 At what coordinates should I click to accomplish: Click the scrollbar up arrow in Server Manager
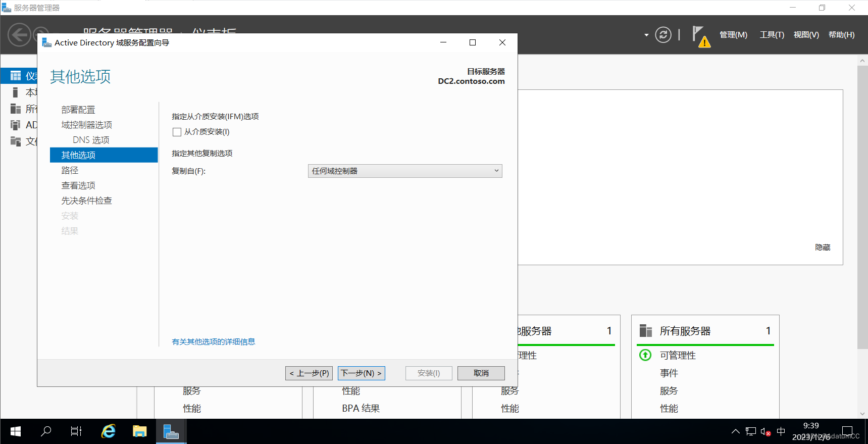[862, 61]
